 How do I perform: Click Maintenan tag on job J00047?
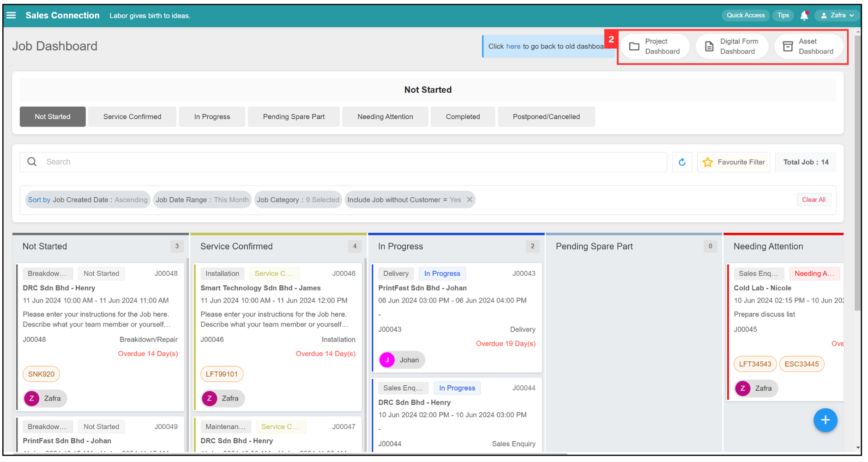point(225,427)
